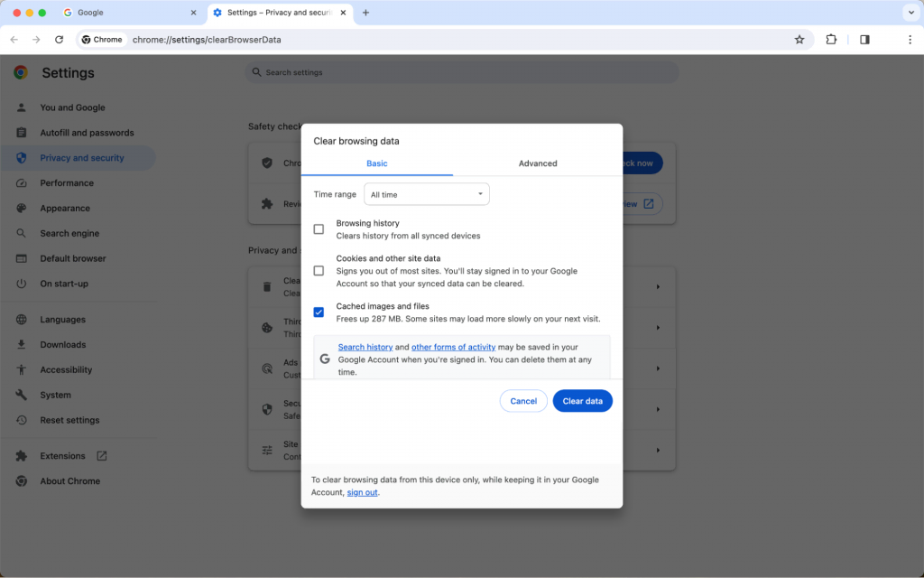Click the address bar URL

pyautogui.click(x=207, y=40)
